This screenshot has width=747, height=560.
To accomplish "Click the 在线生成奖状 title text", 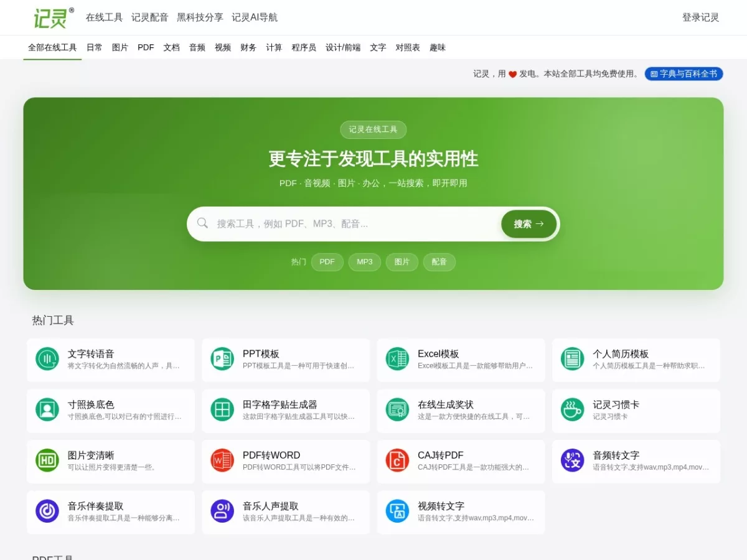I will pyautogui.click(x=446, y=404).
